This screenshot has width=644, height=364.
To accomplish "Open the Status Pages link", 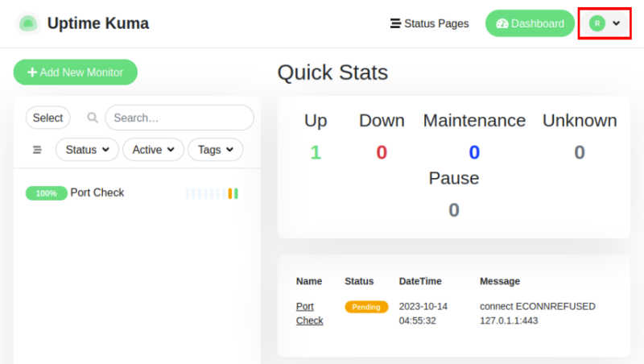I will point(429,23).
